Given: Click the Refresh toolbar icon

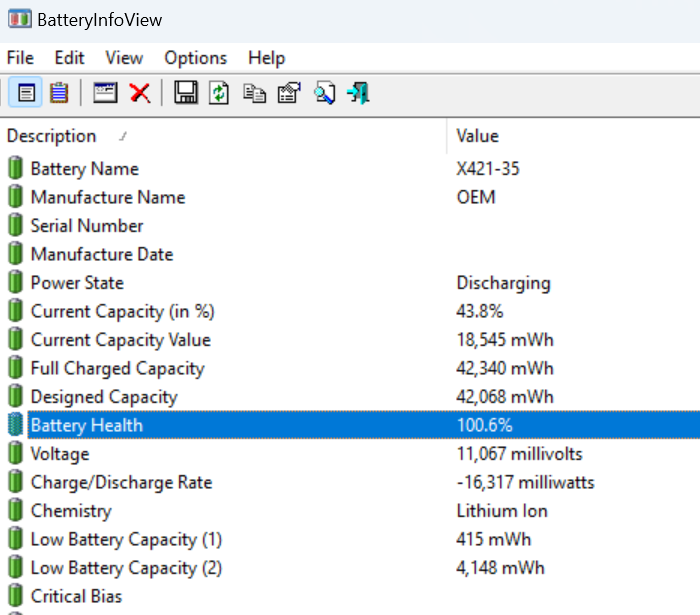Looking at the screenshot, I should [219, 93].
